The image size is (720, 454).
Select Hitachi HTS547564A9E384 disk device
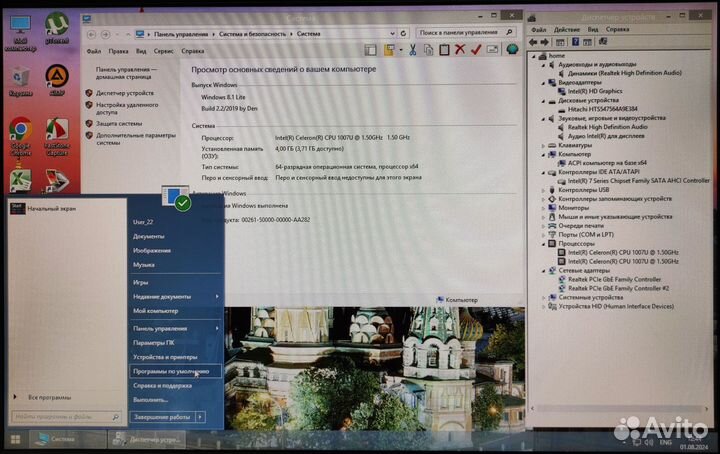[x=602, y=109]
